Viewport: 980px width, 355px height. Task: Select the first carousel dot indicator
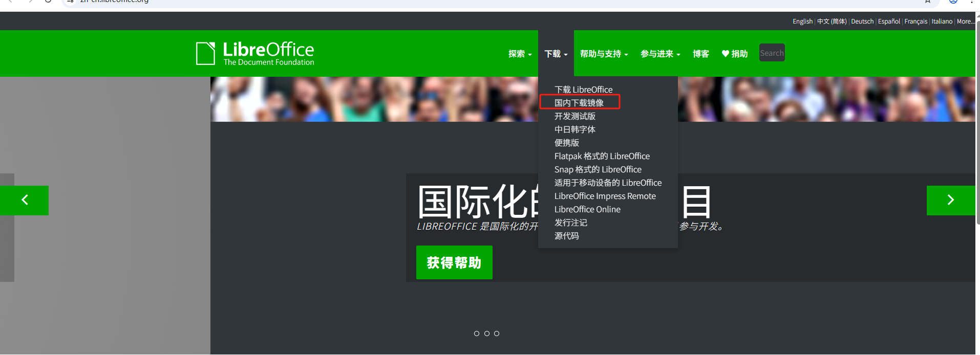[x=477, y=334]
